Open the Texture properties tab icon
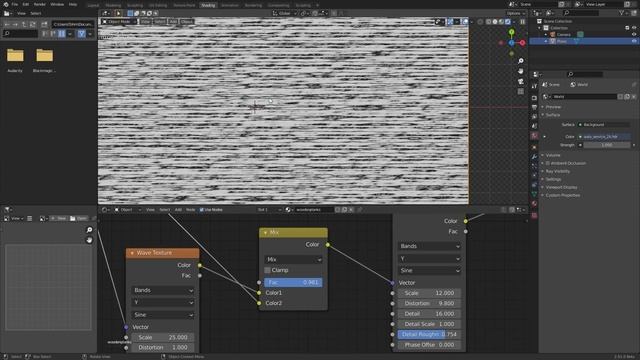This screenshot has width=640, height=360. click(534, 215)
